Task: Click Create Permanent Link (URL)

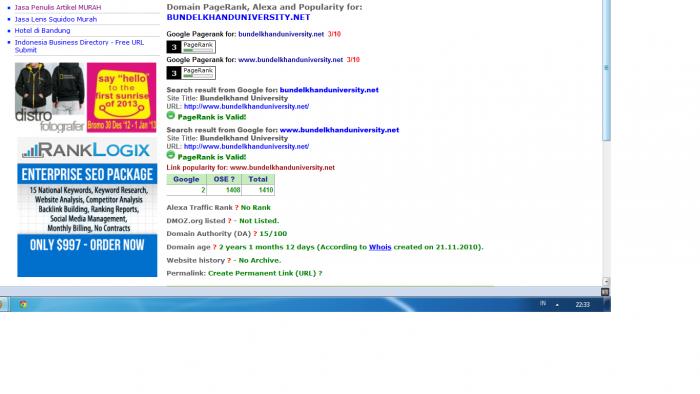Action: [262, 273]
